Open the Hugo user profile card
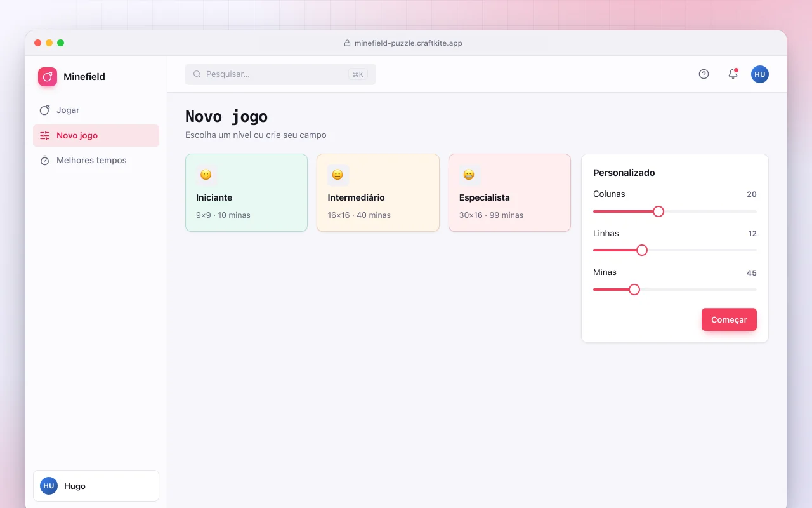The height and width of the screenshot is (508, 812). 96,486
